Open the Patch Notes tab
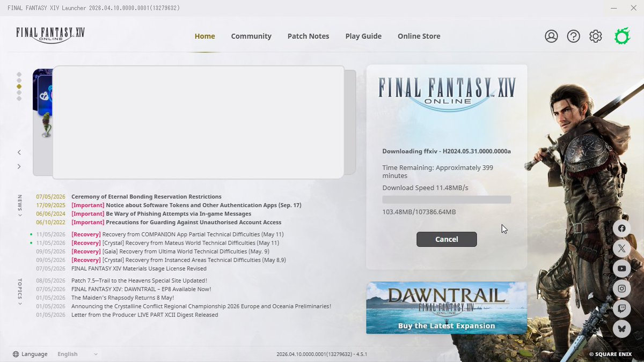The height and width of the screenshot is (362, 644). click(308, 36)
